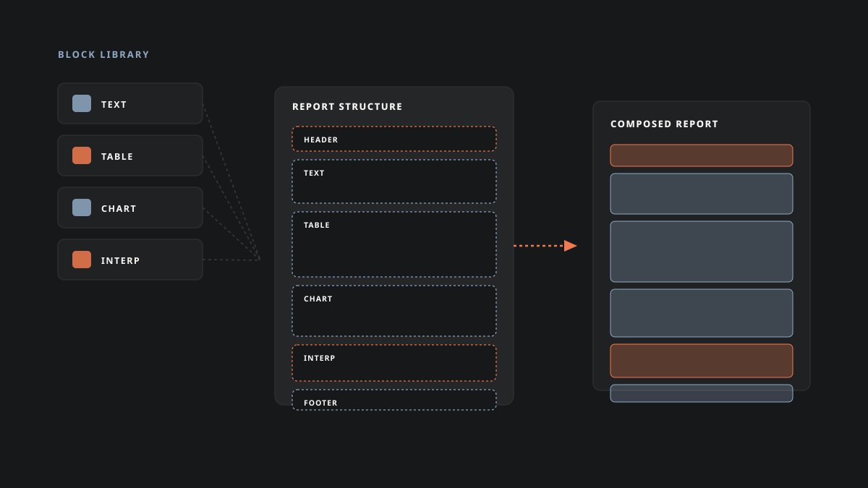
Task: Click the orange icon on the INTERP block
Action: 82,260
